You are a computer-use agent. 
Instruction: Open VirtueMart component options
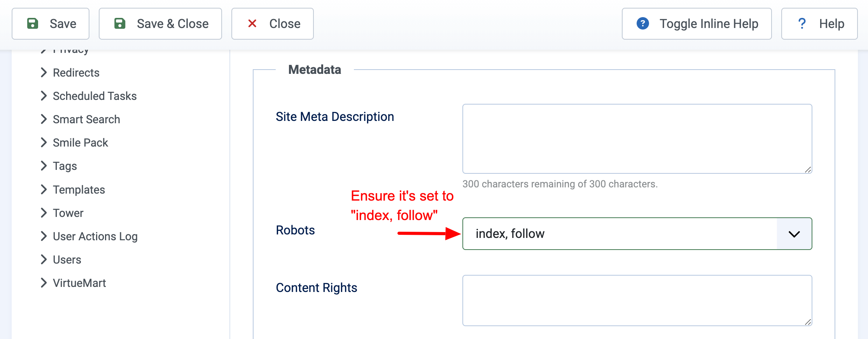(x=79, y=283)
